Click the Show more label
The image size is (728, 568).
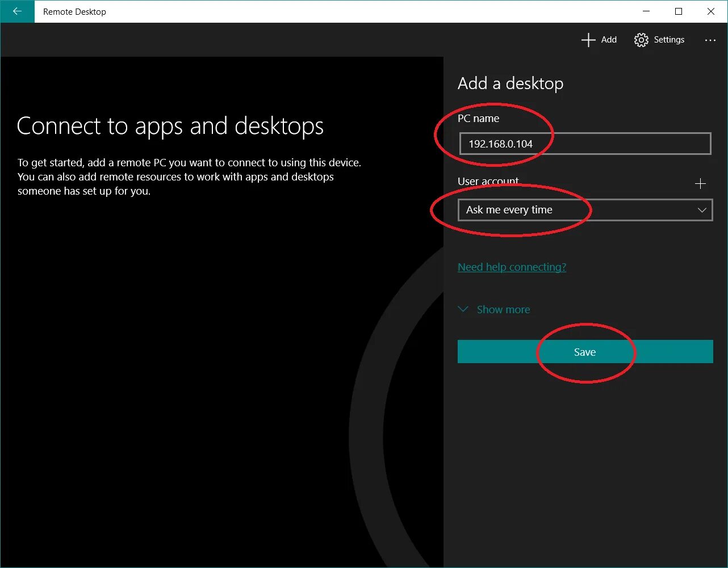[x=503, y=310]
